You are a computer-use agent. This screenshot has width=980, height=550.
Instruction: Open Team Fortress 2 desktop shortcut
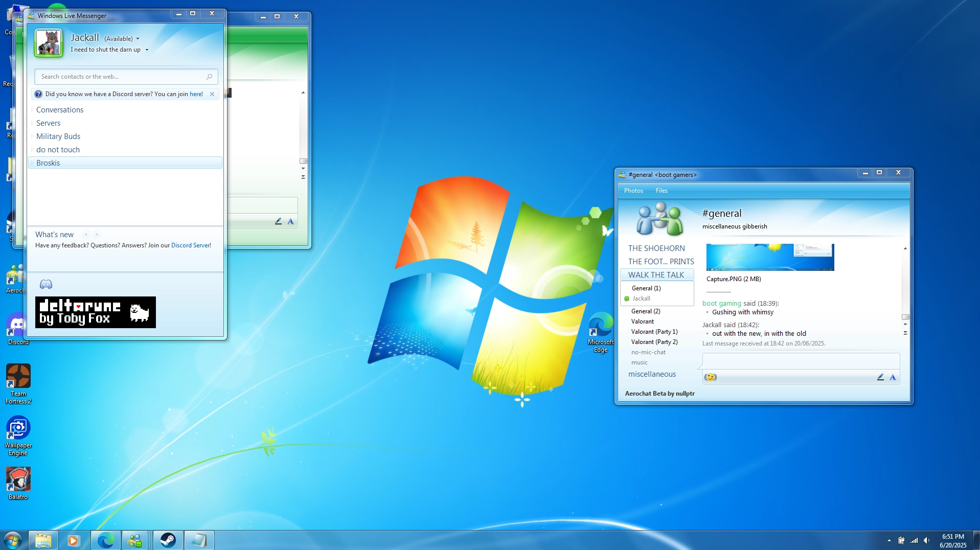(x=18, y=384)
